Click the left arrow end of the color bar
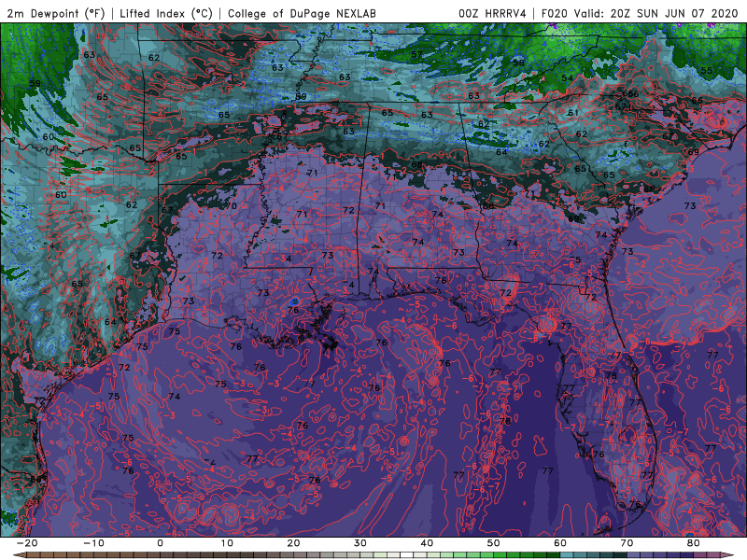The image size is (747, 560). pyautogui.click(x=19, y=555)
